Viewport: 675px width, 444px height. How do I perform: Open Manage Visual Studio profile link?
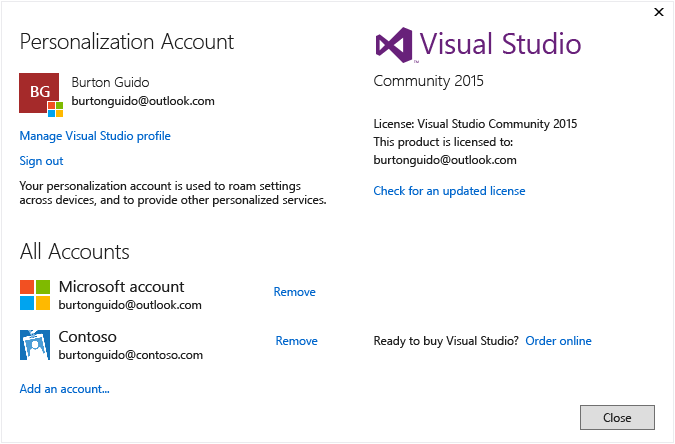[x=95, y=136]
